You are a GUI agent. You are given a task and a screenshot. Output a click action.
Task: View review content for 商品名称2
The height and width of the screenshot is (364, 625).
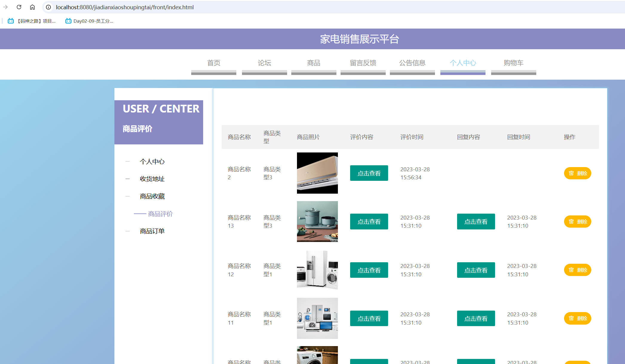(x=369, y=173)
